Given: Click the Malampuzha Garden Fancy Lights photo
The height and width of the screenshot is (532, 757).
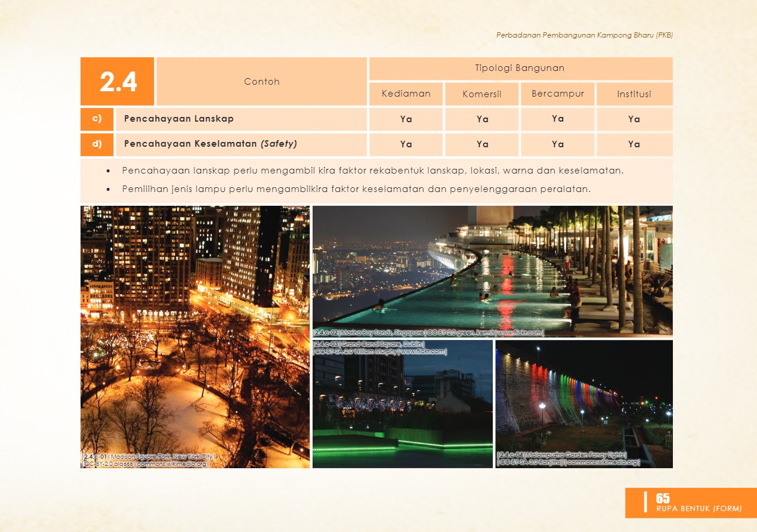Looking at the screenshot, I should (583, 400).
